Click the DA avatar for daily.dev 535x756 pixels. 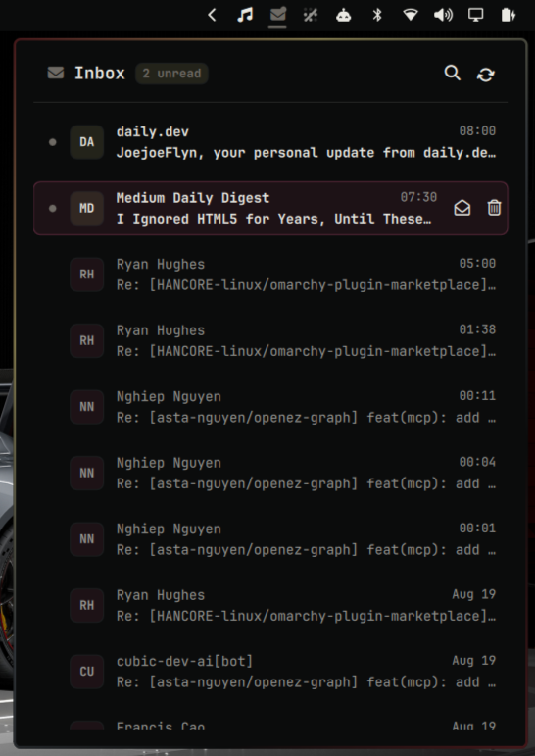tap(87, 142)
